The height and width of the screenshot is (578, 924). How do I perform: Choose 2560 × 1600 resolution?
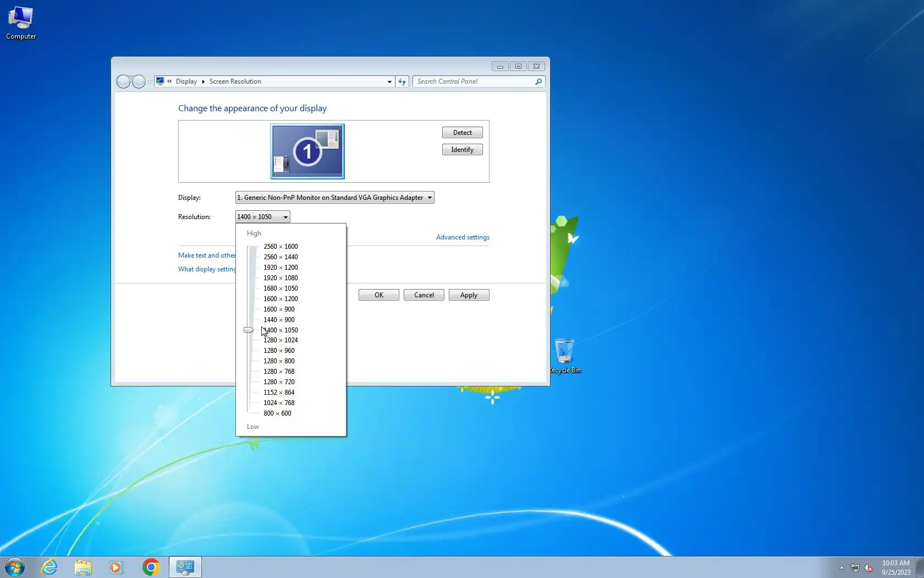click(280, 247)
